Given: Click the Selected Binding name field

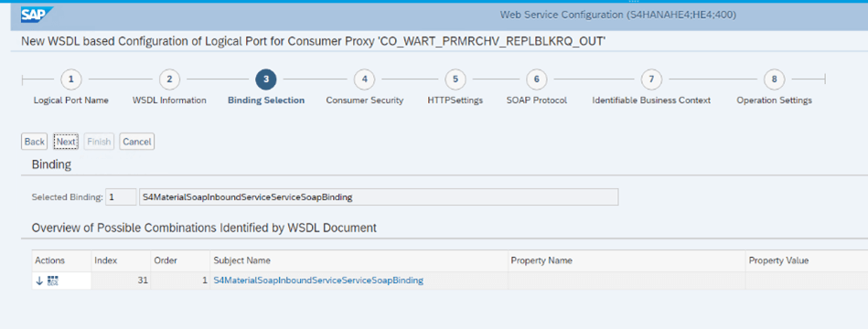Looking at the screenshot, I should point(379,196).
